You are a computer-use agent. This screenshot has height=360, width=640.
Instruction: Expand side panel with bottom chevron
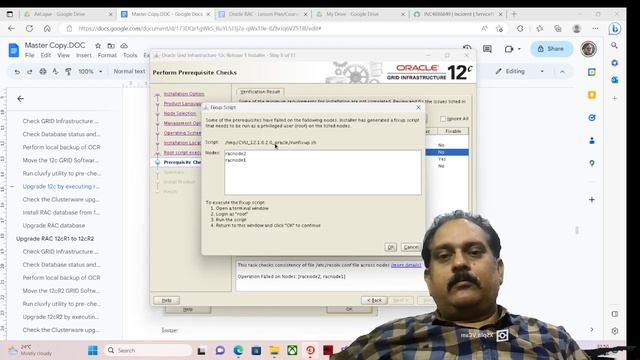[x=592, y=329]
